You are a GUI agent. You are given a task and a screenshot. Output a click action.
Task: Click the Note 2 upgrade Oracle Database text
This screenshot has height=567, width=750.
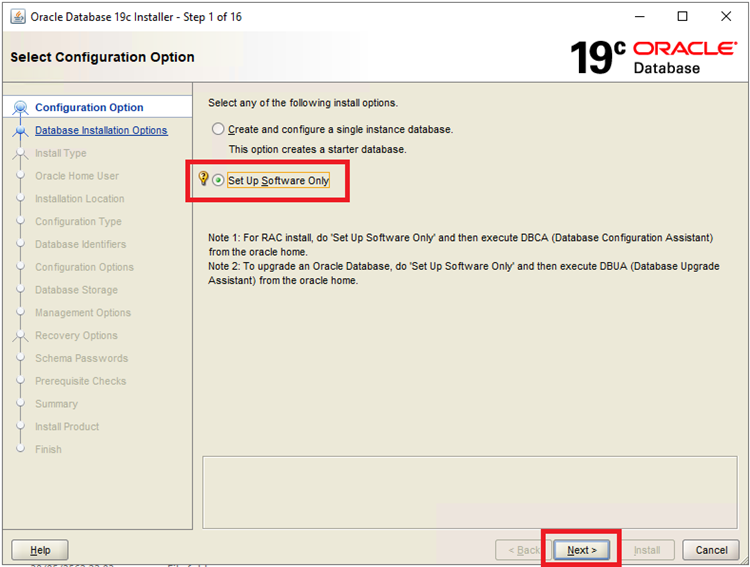[463, 273]
